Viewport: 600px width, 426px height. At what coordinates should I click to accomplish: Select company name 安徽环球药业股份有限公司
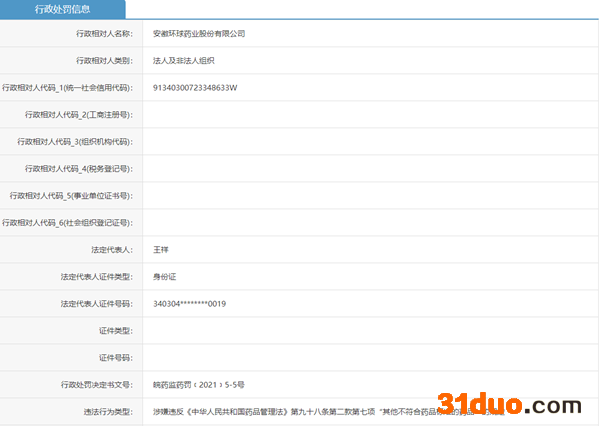tap(198, 33)
